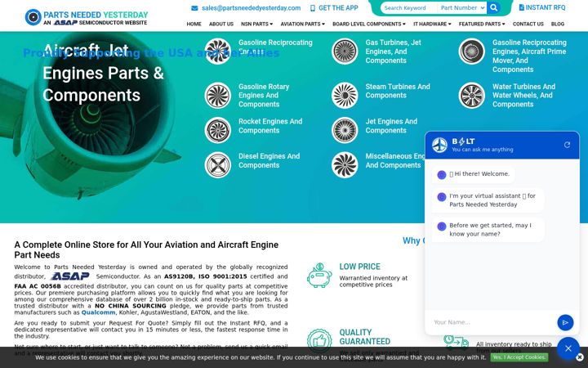588x368 pixels.
Task: Open Gasoline Reciprocating Engines turbine icon
Action: pos(218,52)
